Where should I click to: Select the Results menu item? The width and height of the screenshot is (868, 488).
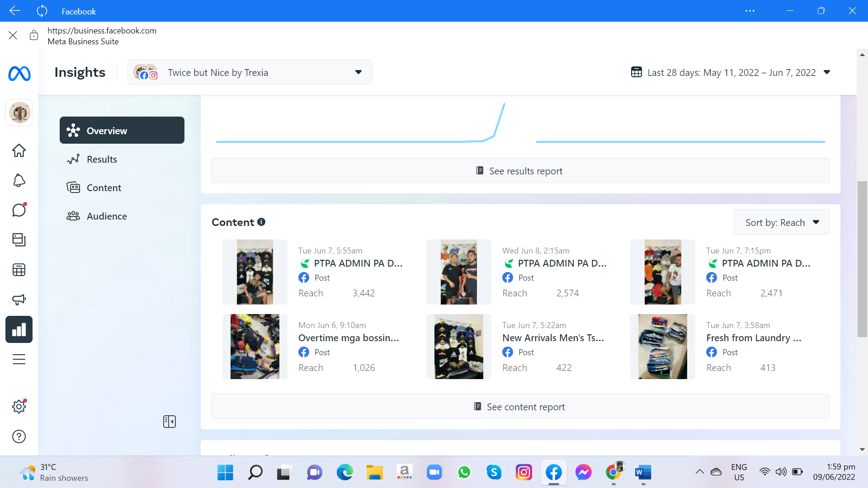click(x=102, y=159)
